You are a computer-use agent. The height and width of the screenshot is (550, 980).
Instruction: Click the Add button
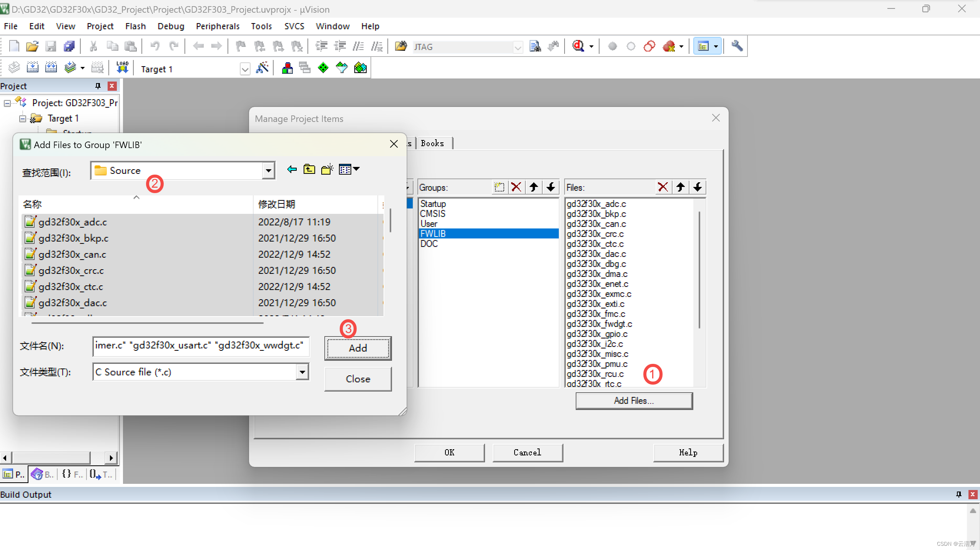[358, 348]
